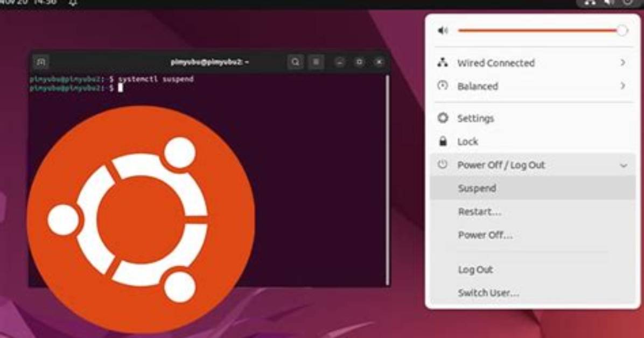The width and height of the screenshot is (644, 338).
Task: Choose Log Out in the system menu
Action: coord(533,270)
